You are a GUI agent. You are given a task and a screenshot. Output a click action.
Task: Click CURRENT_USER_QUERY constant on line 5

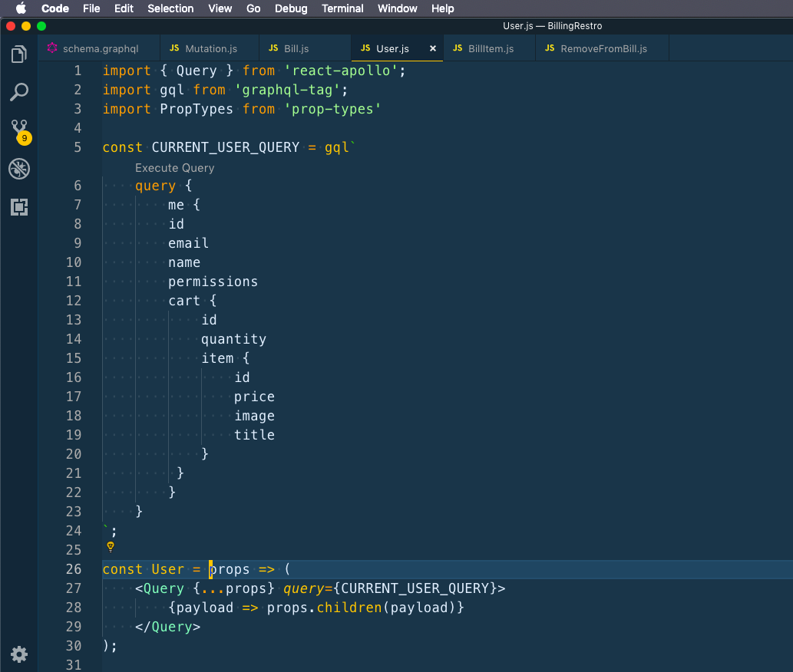coord(226,147)
